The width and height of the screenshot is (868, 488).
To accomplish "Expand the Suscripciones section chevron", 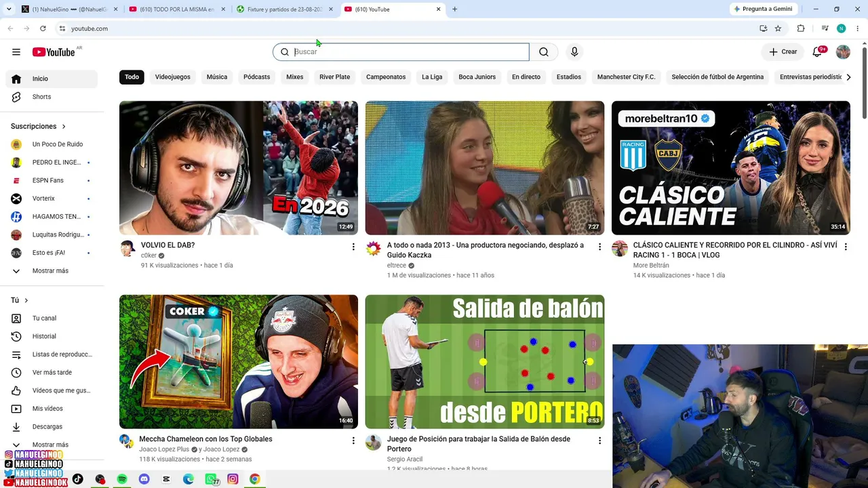I will click(x=64, y=127).
